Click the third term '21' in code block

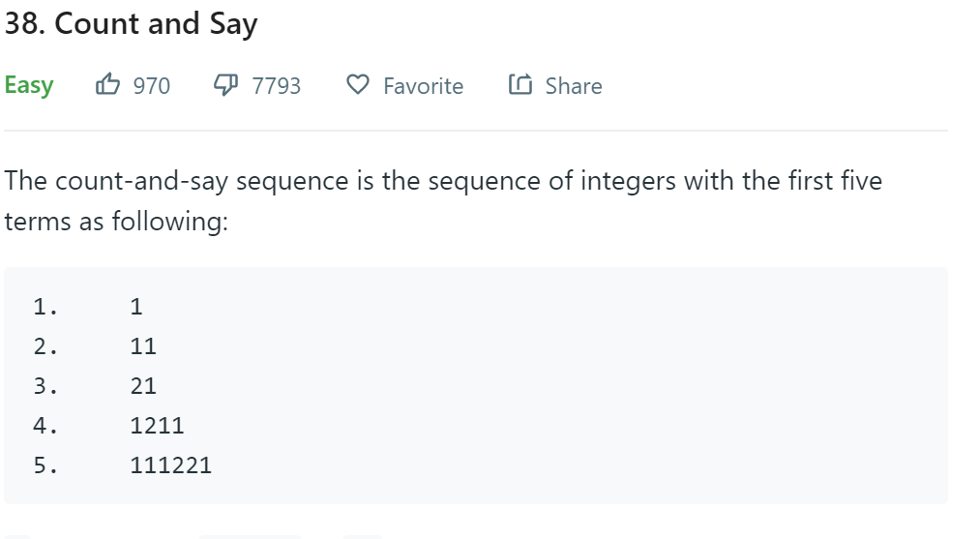(143, 386)
